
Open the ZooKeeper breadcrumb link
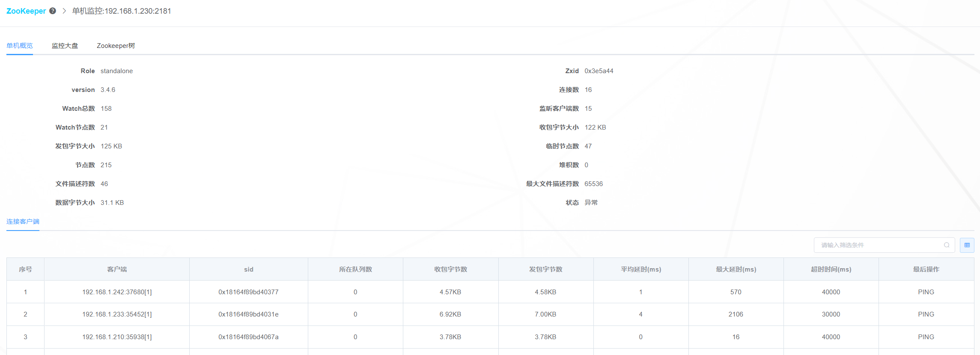point(26,11)
